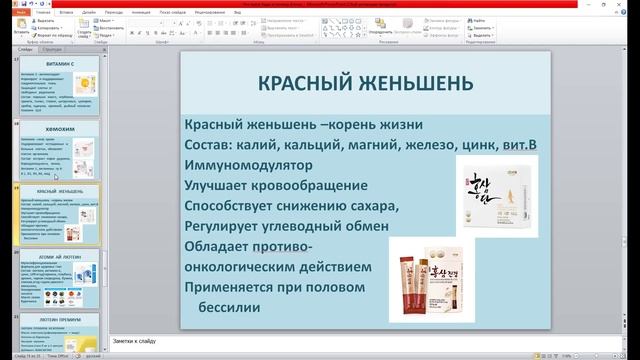The height and width of the screenshot is (360, 640).
Task: Select the ВИТАМИН С slide thumbnail
Action: tap(60, 85)
